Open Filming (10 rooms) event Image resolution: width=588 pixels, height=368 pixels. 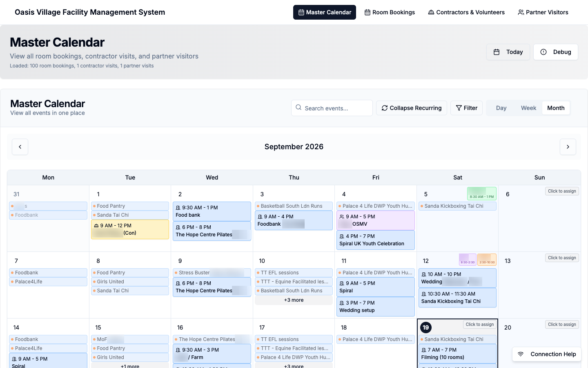(457, 354)
